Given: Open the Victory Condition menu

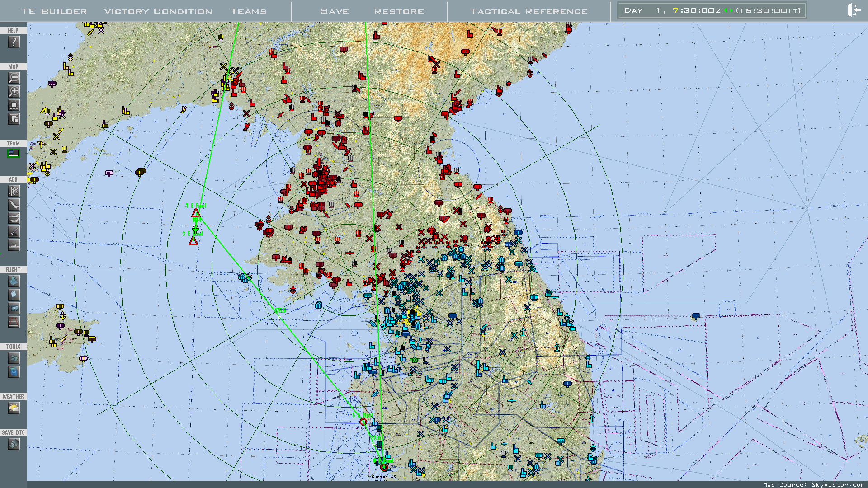Looking at the screenshot, I should [158, 11].
